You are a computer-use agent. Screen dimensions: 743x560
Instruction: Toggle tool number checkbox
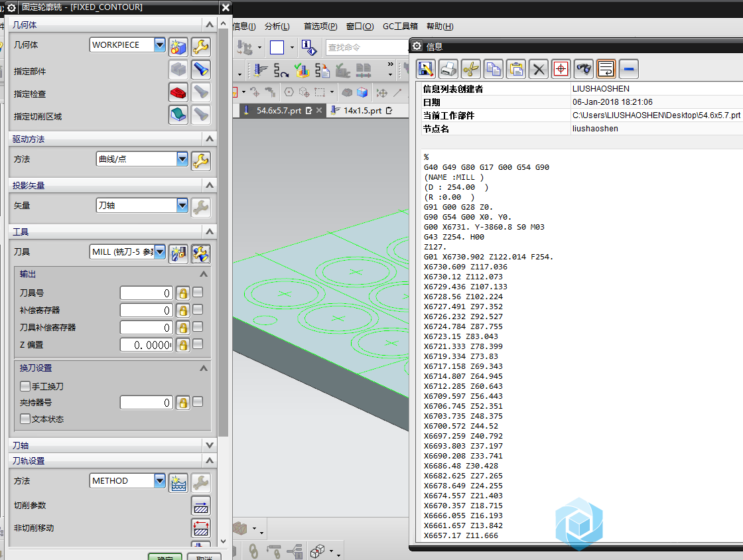tap(198, 293)
